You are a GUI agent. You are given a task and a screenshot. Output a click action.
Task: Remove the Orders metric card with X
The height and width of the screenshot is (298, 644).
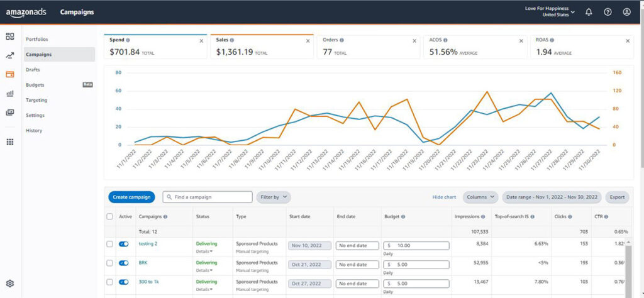[x=414, y=41]
